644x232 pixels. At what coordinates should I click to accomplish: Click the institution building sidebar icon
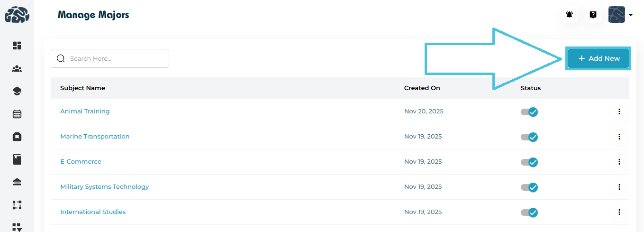[x=17, y=182]
